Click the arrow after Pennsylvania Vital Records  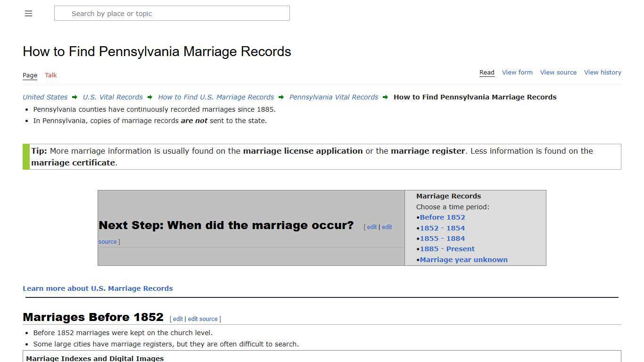pyautogui.click(x=386, y=97)
